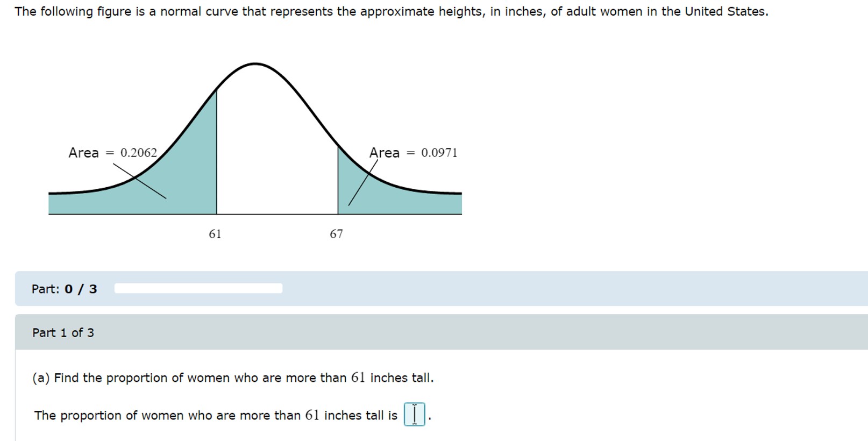The width and height of the screenshot is (868, 441).
Task: Select the Part: 0 / 3 label
Action: tap(63, 289)
